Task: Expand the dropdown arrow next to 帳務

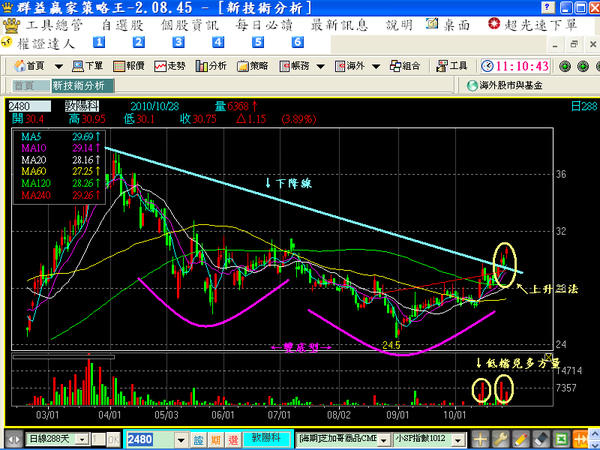Action: [321, 67]
